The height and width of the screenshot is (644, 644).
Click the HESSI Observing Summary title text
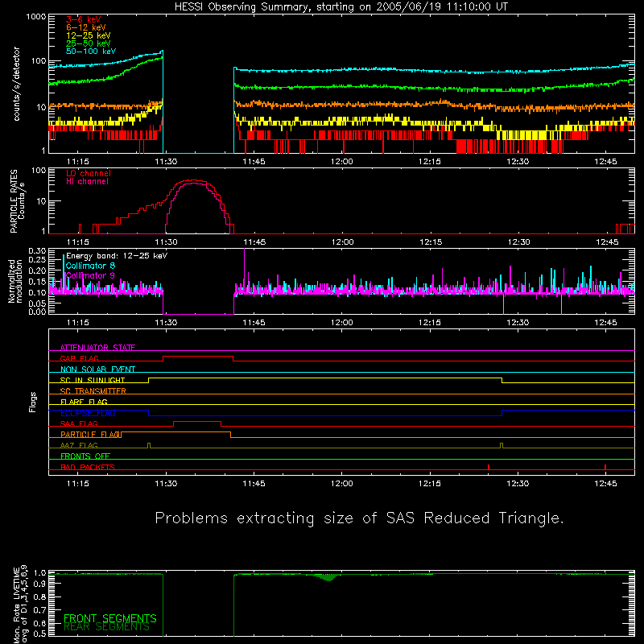341,7
